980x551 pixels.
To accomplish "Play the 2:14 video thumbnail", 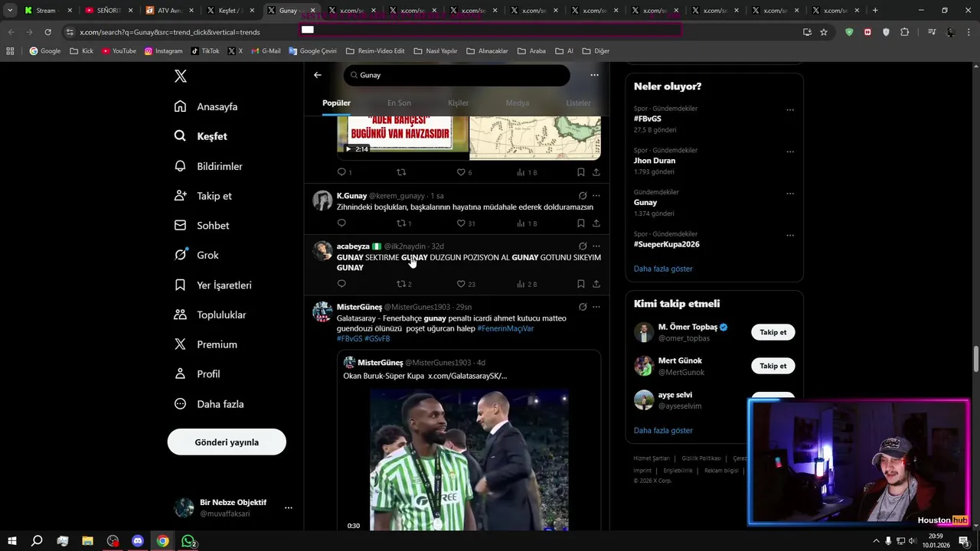I will tap(403, 138).
